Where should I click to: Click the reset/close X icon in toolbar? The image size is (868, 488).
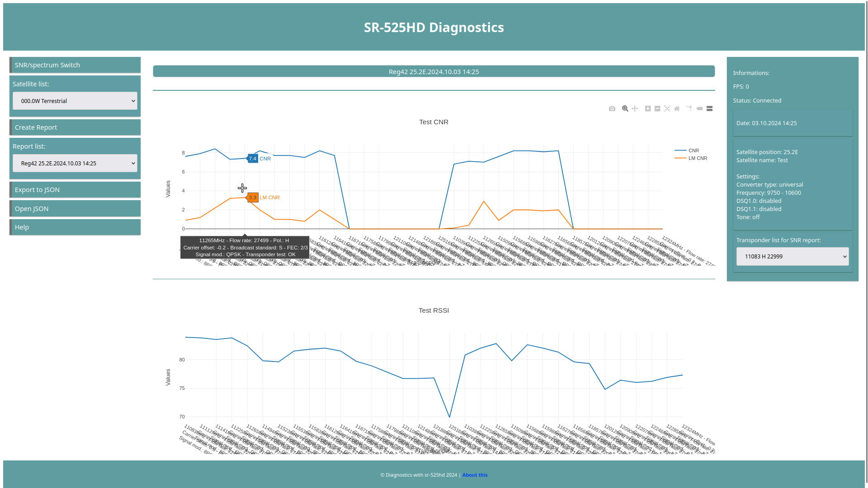[x=667, y=108]
